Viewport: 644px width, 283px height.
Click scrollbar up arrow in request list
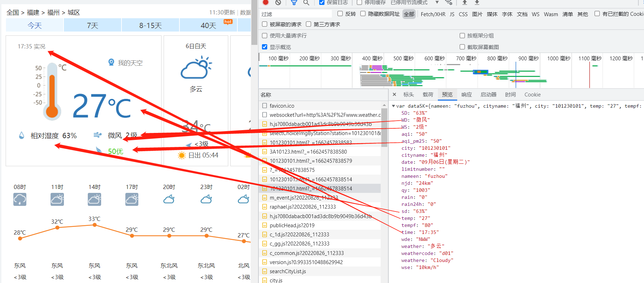[384, 105]
